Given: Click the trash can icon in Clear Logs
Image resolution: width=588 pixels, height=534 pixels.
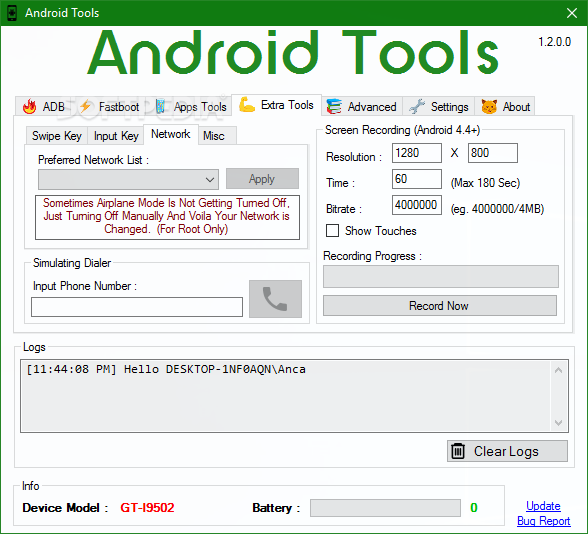Looking at the screenshot, I should coord(458,451).
